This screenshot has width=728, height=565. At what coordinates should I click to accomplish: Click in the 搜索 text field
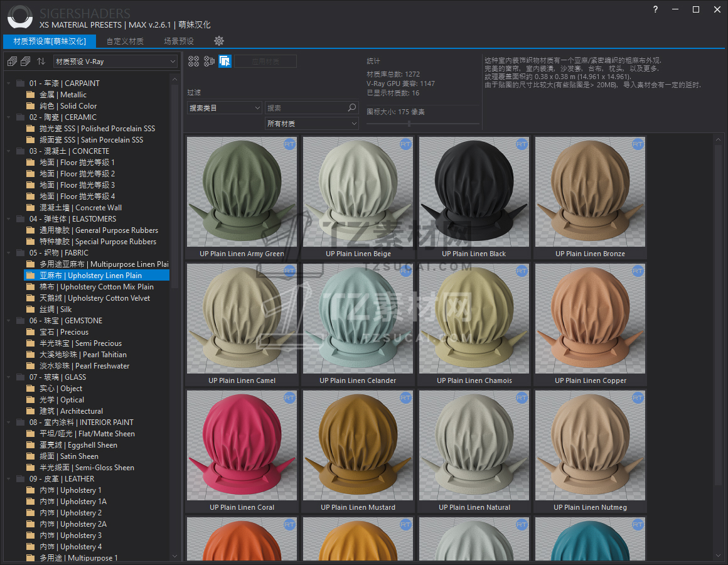pos(306,108)
